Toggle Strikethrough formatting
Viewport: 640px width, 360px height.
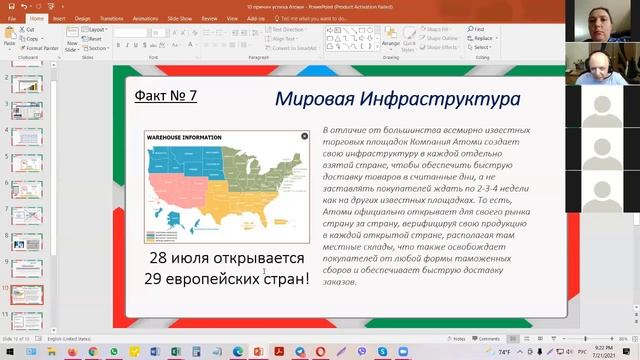[153, 45]
